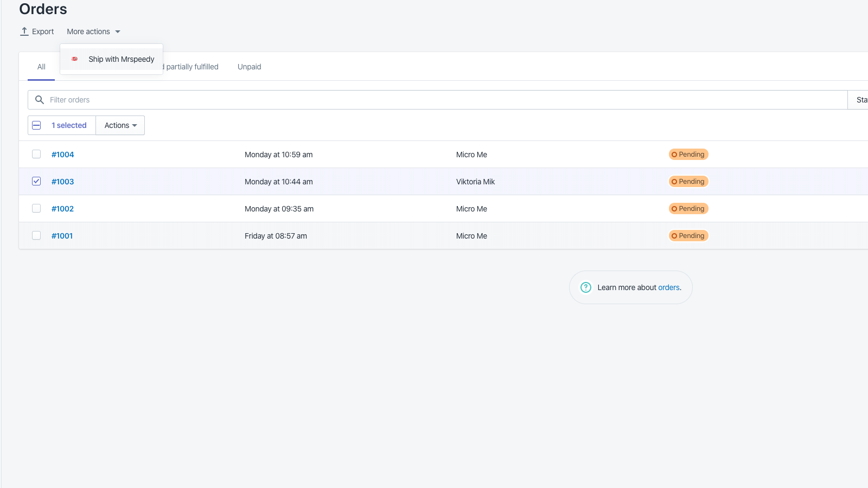The image size is (868, 488).
Task: Switch to the Unpaid tab
Action: point(250,67)
